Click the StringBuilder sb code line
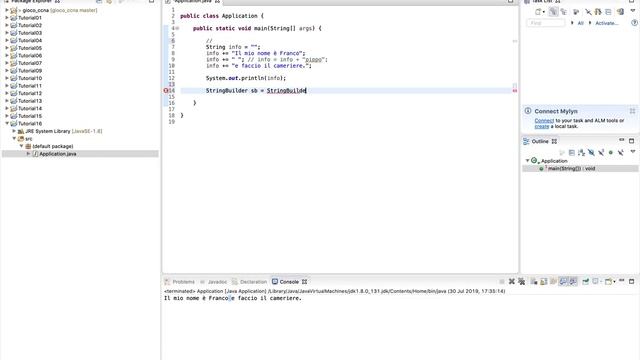Screen dimensions: 640x360 pyautogui.click(x=256, y=91)
